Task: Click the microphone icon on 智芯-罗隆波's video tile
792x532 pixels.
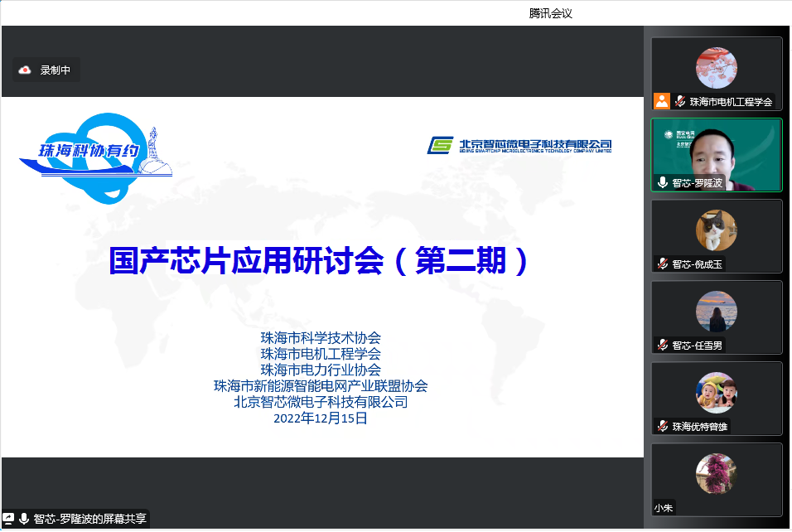Action: coord(663,182)
